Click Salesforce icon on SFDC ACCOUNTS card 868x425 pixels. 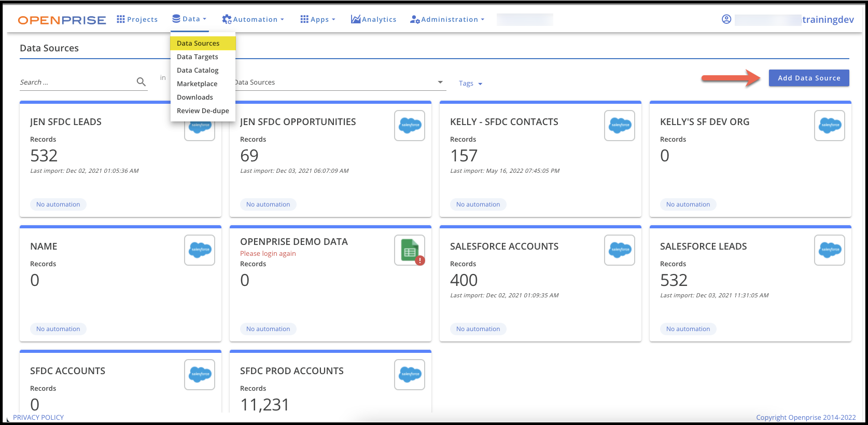click(200, 374)
